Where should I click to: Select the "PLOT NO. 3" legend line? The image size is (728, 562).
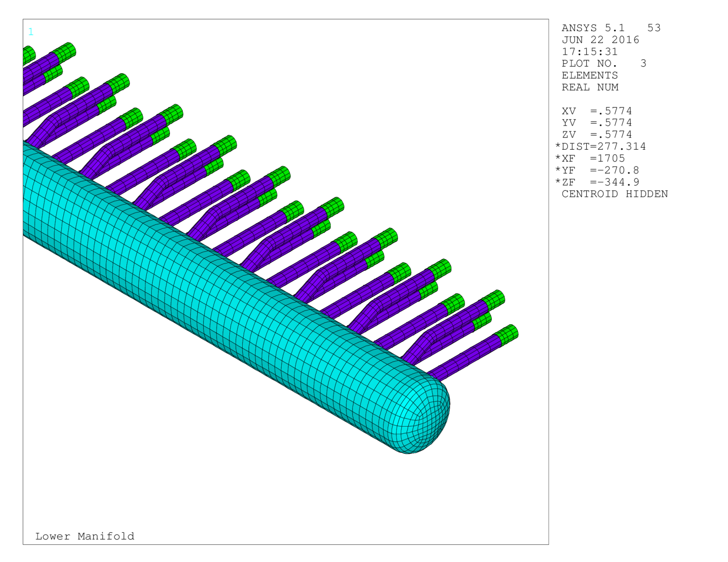[x=604, y=64]
